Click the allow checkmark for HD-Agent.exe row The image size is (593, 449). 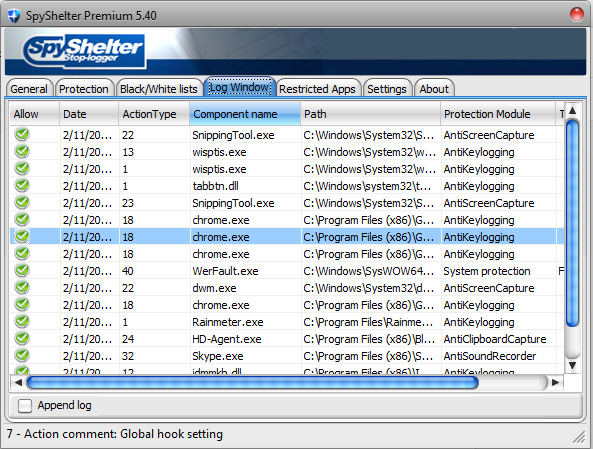tap(22, 339)
